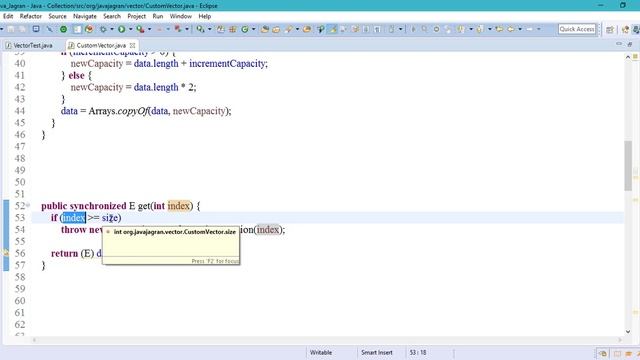Click the 'copyOf' method call on line 44
The height and width of the screenshot is (360, 640).
[x=132, y=111]
